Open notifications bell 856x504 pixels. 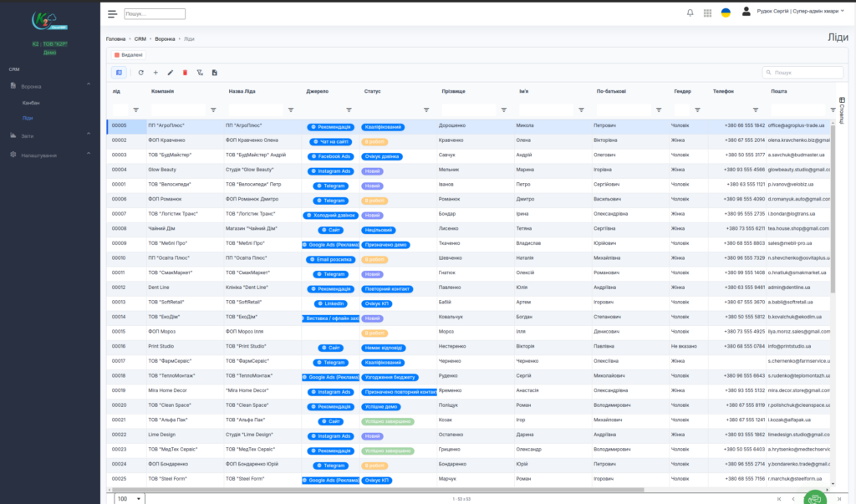pos(690,13)
